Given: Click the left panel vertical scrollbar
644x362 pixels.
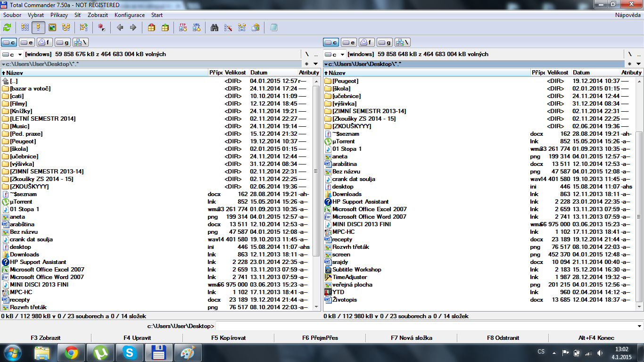Looking at the screenshot, I should [x=317, y=193].
